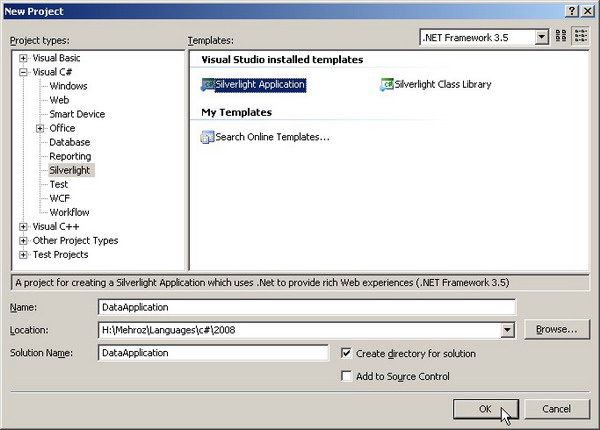This screenshot has width=600, height=430.
Task: Select the Visual Basic label
Action: click(x=57, y=58)
